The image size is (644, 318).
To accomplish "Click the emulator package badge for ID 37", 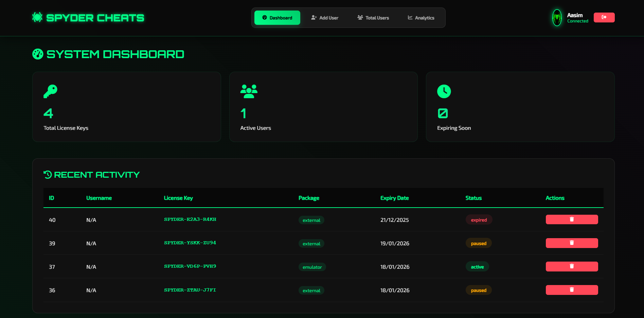I will (x=312, y=267).
